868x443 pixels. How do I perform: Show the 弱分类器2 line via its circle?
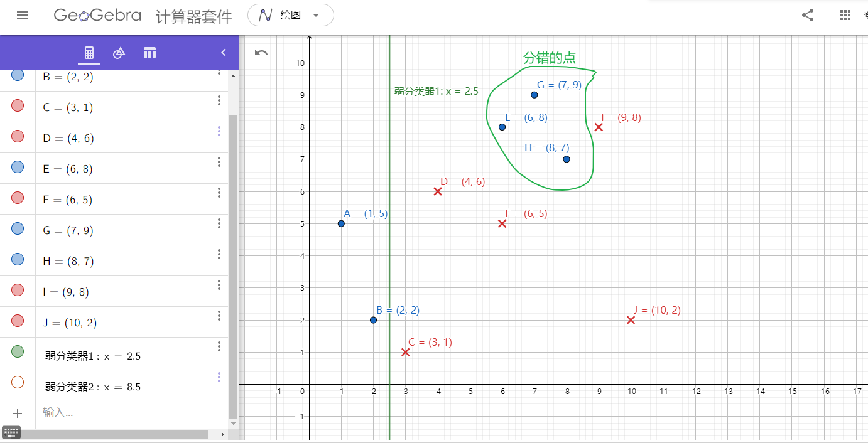[x=18, y=382]
